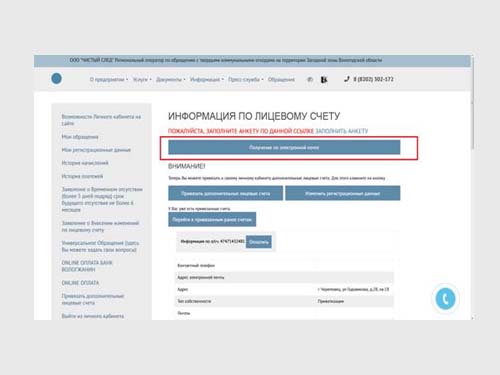Expand the 'Услуги' dropdown menu

tap(142, 80)
